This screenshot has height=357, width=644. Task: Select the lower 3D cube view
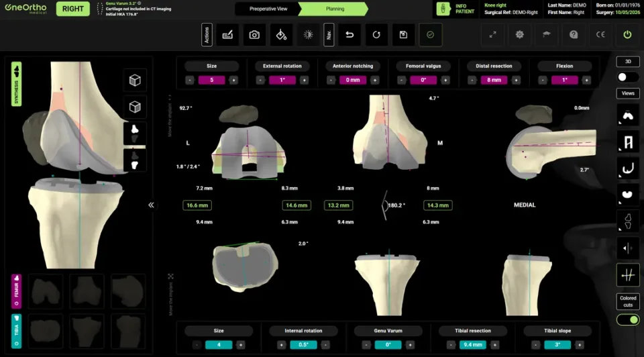pos(135,107)
